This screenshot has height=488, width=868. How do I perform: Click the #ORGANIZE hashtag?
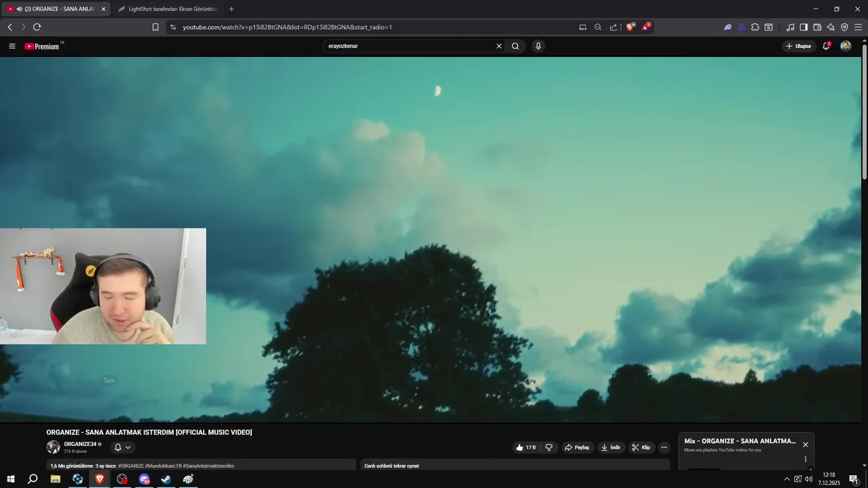pos(131,466)
